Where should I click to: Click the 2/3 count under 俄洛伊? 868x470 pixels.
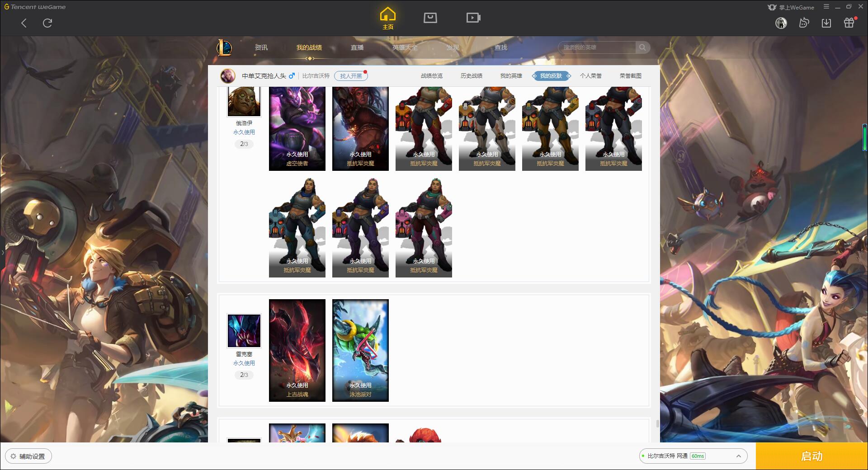point(244,144)
